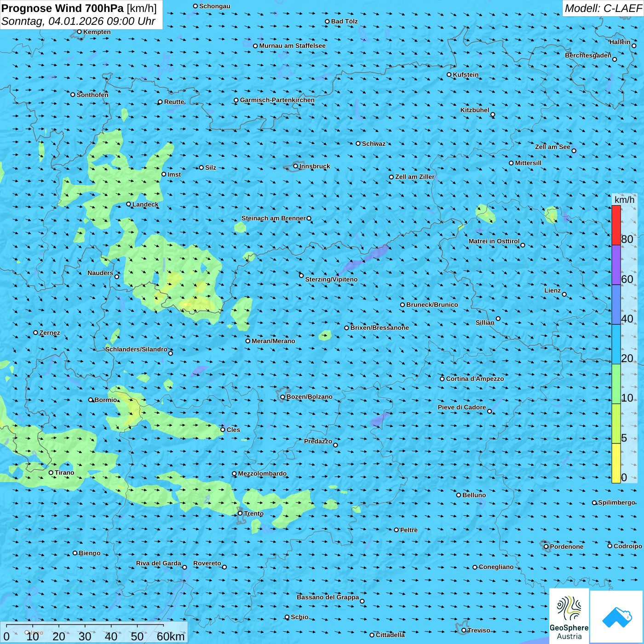Viewport: 644px width, 644px height.
Task: Select the red 80 km/h legend color
Action: click(x=616, y=225)
